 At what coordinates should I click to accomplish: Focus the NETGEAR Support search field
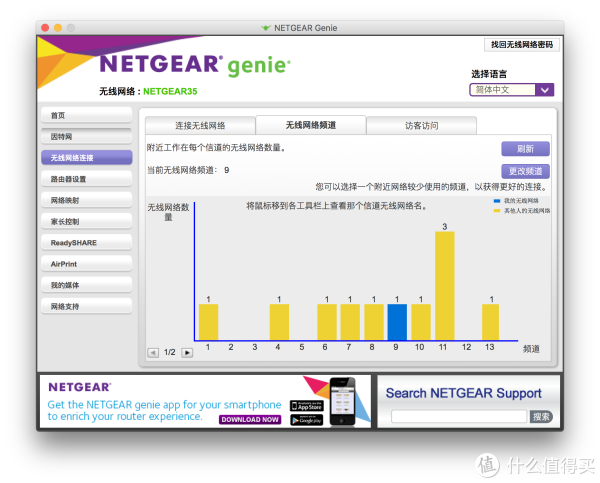pos(459,416)
